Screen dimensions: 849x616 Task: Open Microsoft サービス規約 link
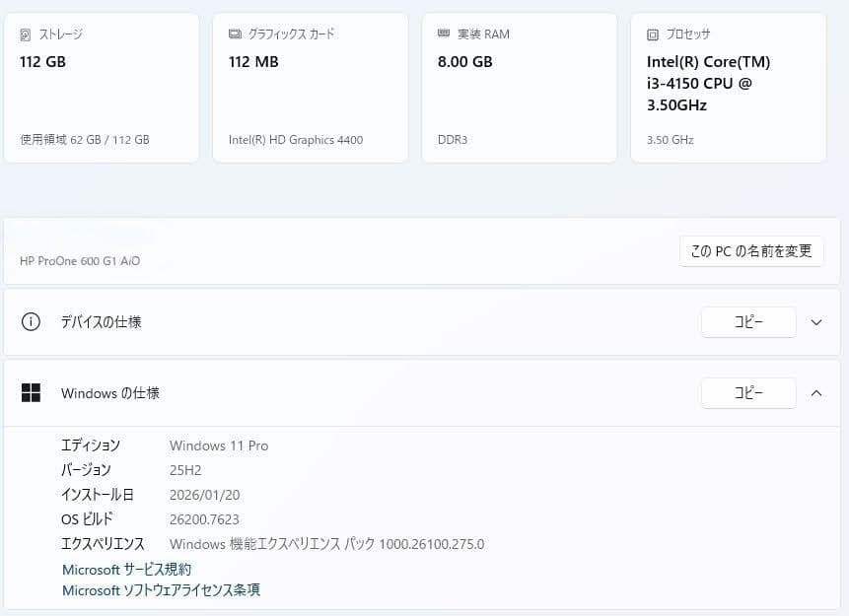(126, 569)
